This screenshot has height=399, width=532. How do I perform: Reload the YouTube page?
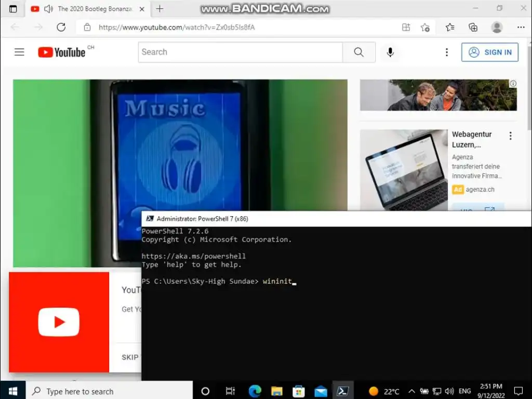[61, 27]
